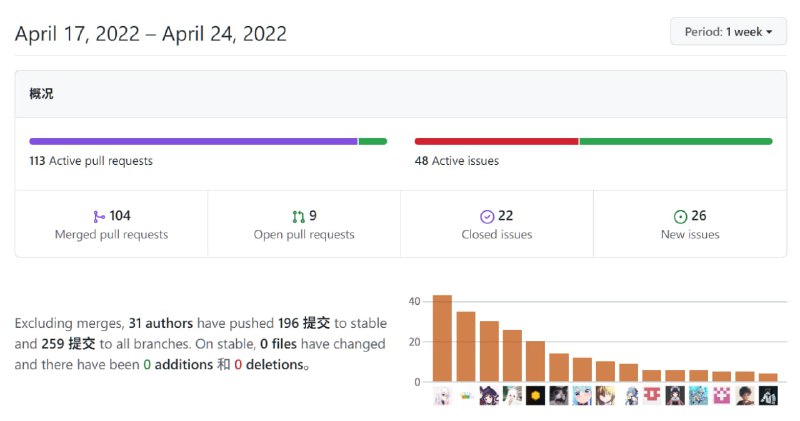This screenshot has height=421, width=800.
Task: View the 26 New issues
Action: (x=690, y=225)
